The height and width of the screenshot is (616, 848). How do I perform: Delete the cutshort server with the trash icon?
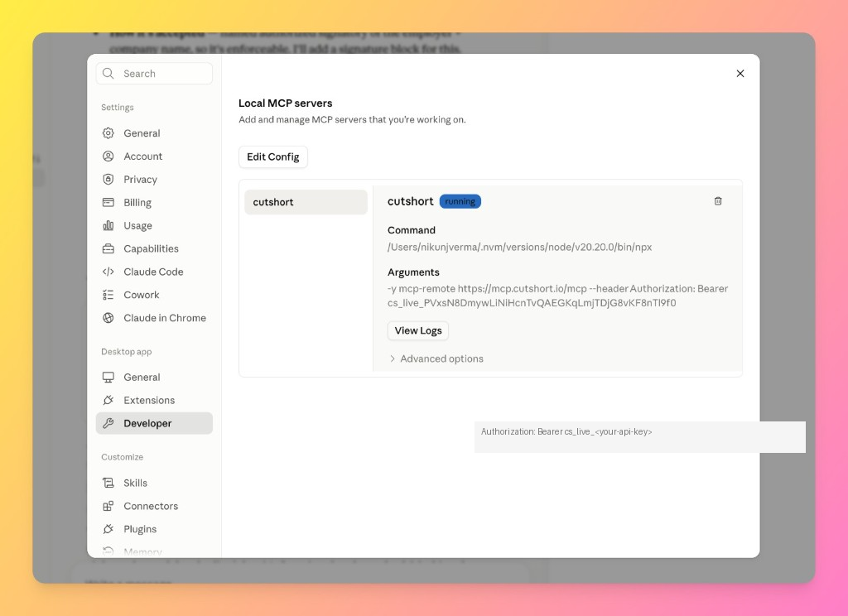(x=718, y=201)
